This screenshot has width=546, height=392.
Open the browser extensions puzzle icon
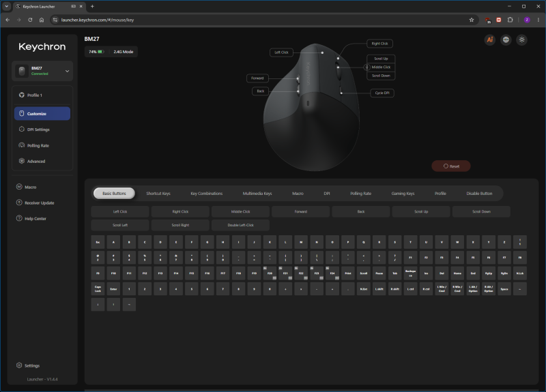pyautogui.click(x=510, y=20)
